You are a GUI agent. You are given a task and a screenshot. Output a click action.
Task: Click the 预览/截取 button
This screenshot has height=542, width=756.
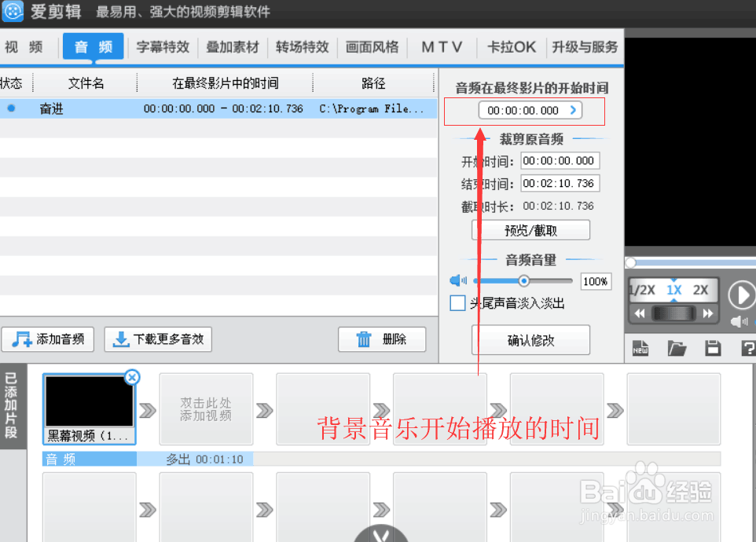[530, 230]
